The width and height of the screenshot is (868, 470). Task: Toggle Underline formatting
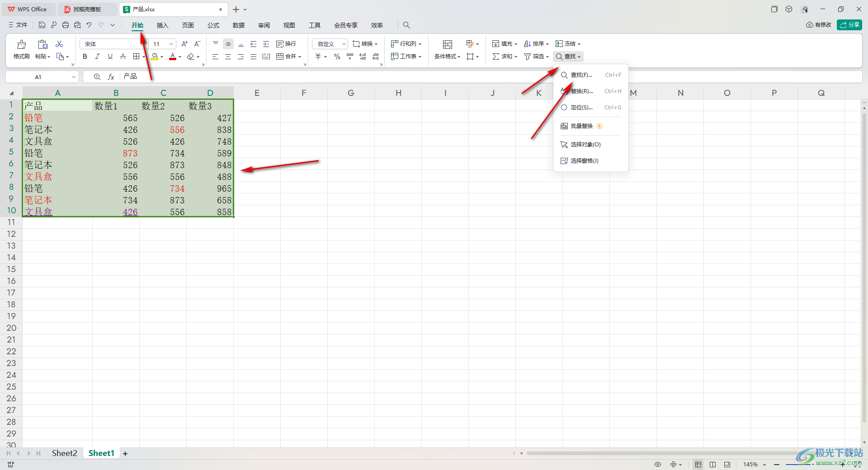pos(110,56)
